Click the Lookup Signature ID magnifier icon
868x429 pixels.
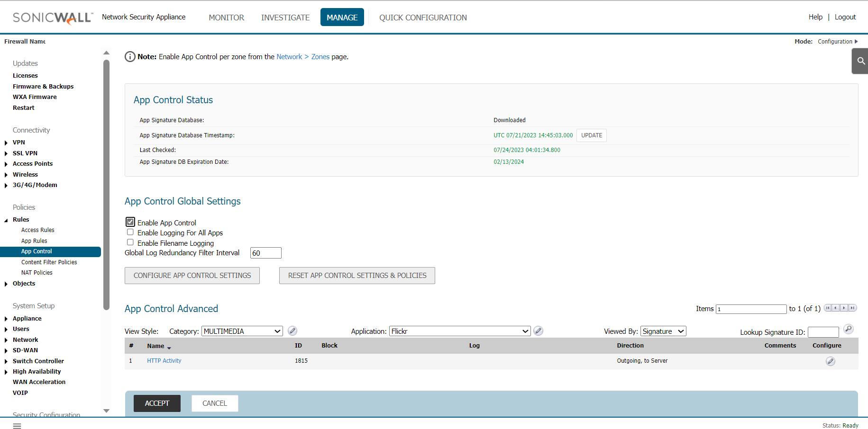pyautogui.click(x=848, y=329)
